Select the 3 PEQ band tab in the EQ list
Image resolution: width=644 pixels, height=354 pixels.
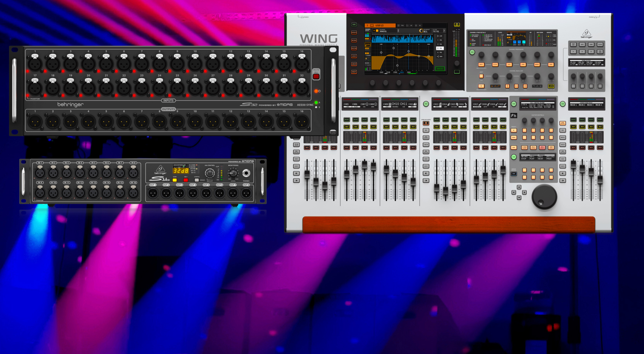[x=440, y=48]
